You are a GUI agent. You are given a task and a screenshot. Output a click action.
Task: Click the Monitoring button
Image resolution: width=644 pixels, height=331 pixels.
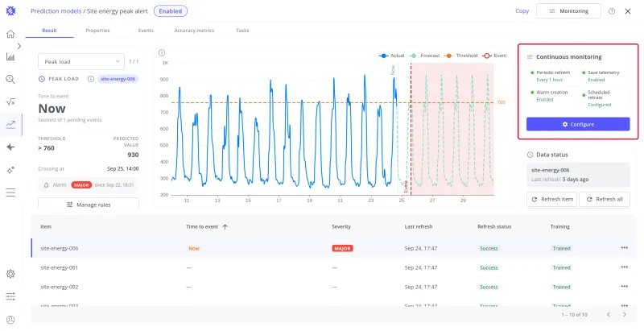coord(568,11)
